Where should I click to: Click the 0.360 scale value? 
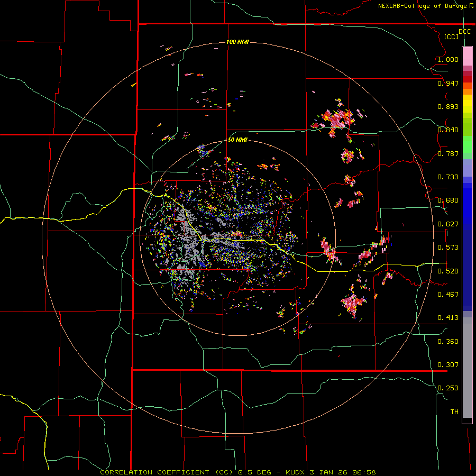(x=448, y=342)
